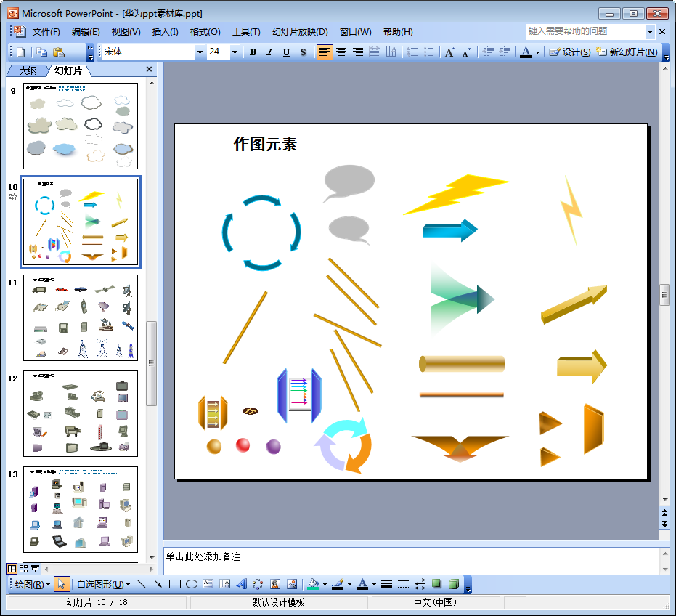Screen dimensions: 676x616
Task: Select the Line drawing tool
Action: click(141, 585)
